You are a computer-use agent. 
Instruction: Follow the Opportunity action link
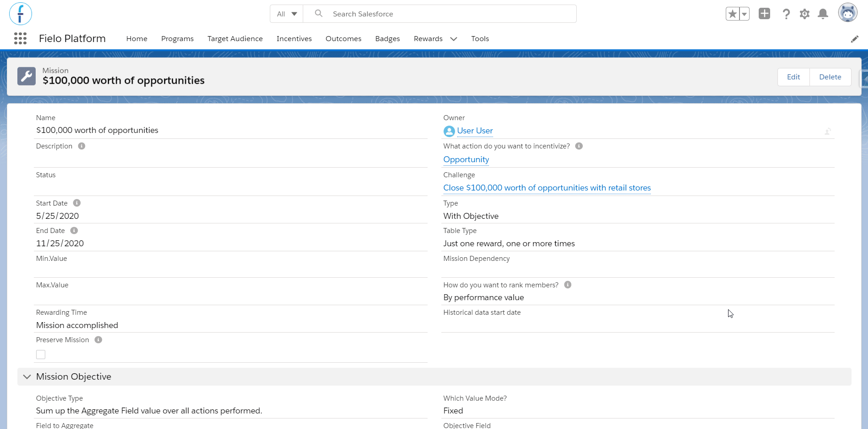tap(466, 159)
